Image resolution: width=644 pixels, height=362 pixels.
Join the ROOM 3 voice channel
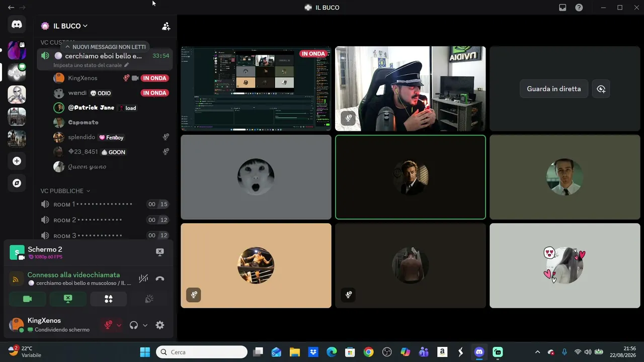[x=104, y=235]
